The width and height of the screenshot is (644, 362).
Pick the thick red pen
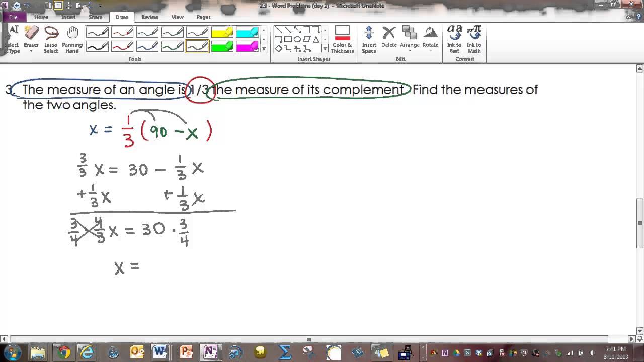pyautogui.click(x=122, y=46)
